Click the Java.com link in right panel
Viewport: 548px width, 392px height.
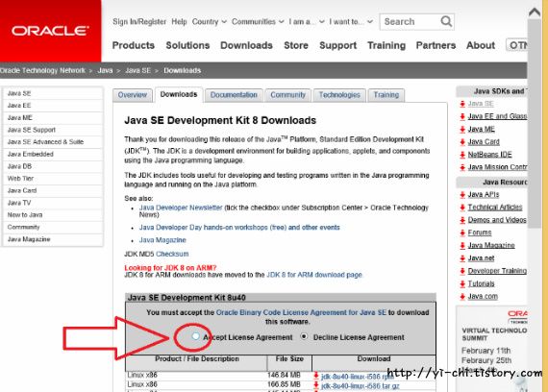click(483, 296)
